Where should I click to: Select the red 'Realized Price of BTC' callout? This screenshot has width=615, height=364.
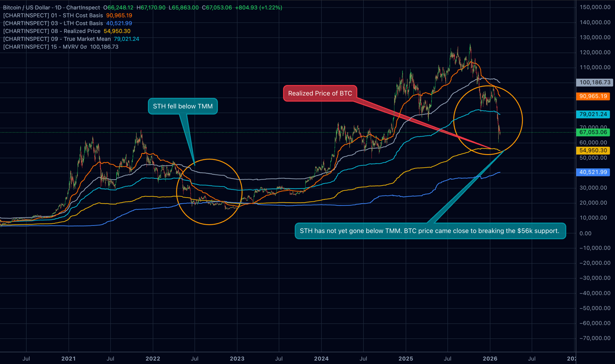(x=320, y=93)
